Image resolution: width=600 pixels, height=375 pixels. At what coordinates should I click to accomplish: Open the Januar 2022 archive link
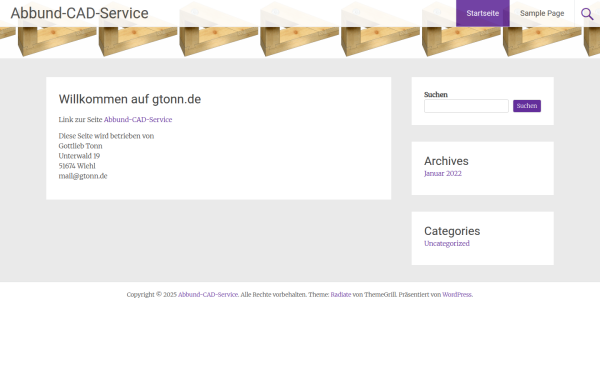coord(443,173)
